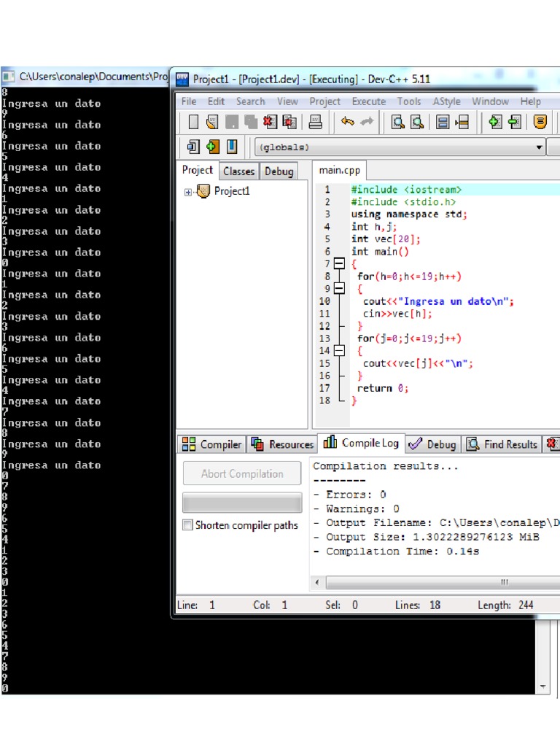560x747 pixels.
Task: Toggle Shorten compiler paths checkbox
Action: 188,525
